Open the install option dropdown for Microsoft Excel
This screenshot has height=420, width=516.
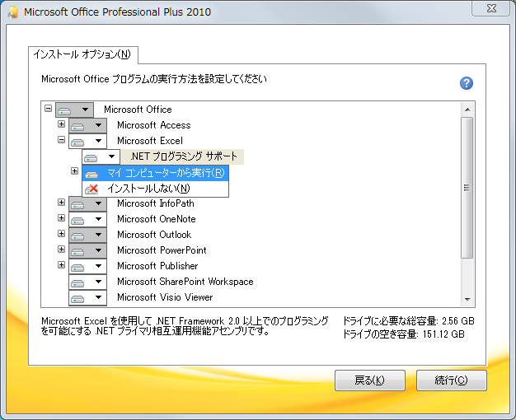click(x=88, y=142)
